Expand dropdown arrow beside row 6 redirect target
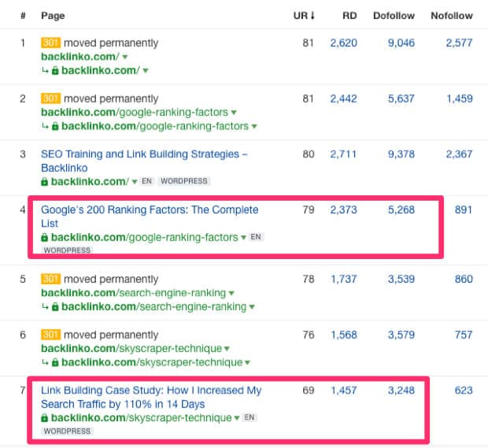 click(247, 363)
